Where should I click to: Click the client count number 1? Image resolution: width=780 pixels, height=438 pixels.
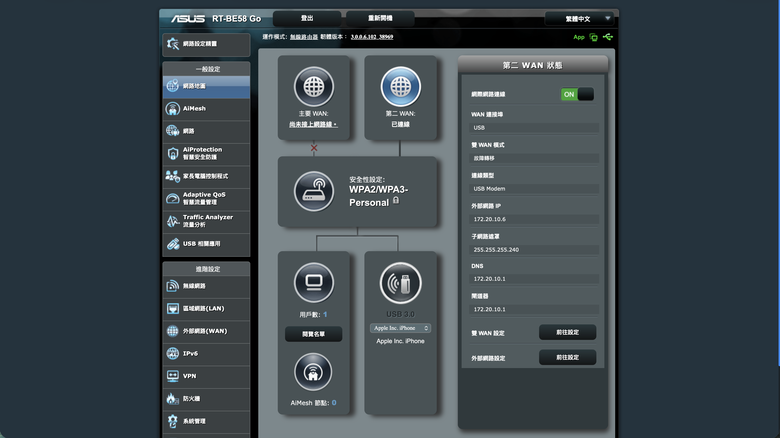[325, 315]
